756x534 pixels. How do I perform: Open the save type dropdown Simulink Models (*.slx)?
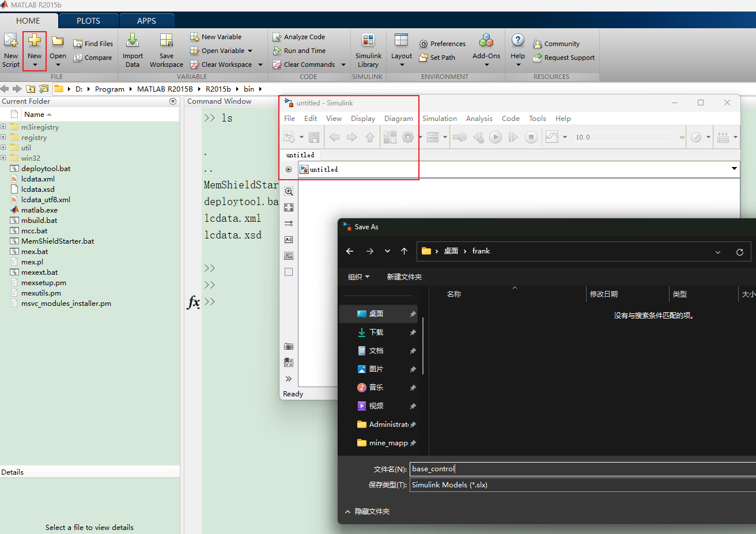click(x=583, y=484)
